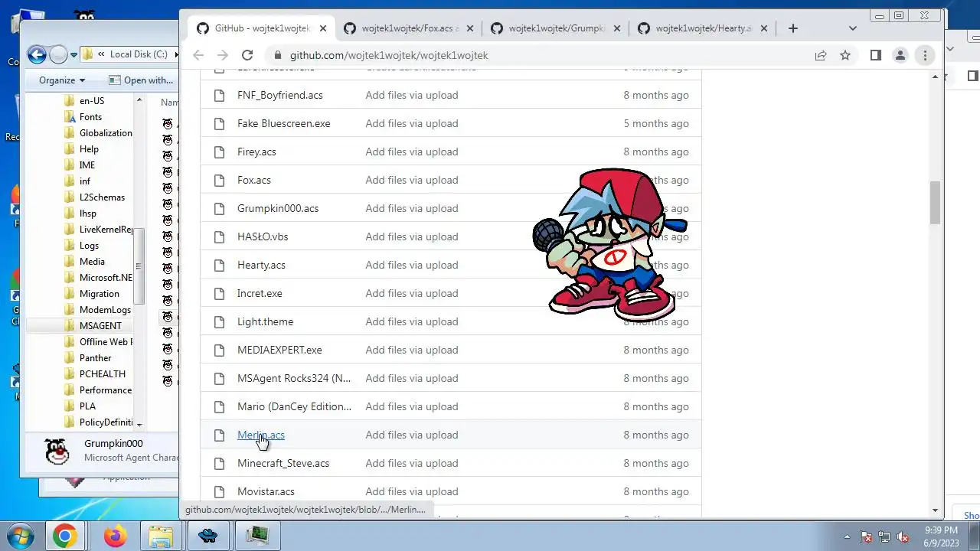Switch to the wojtek1wojtek/Fox.acs tab
980x551 pixels.
click(408, 28)
